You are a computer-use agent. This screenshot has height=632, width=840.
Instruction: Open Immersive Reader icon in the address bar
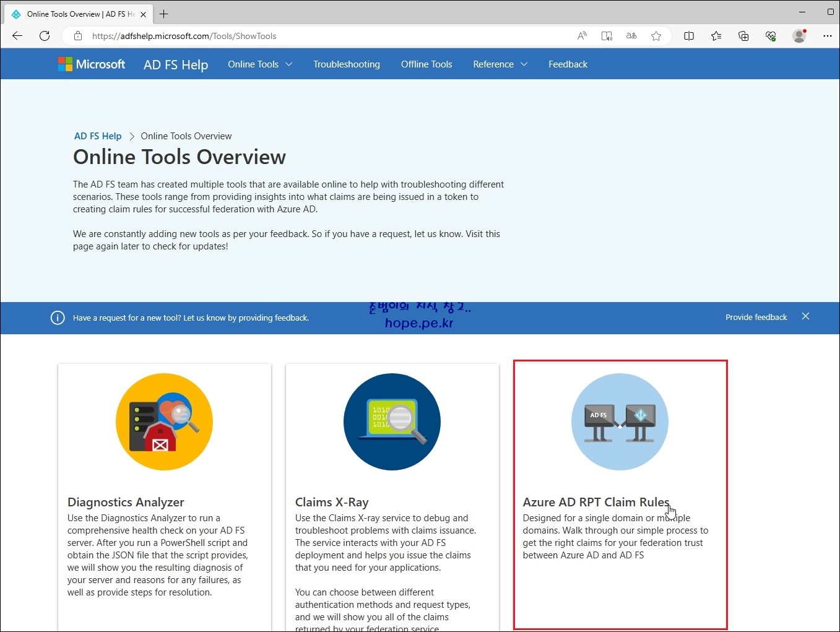[x=607, y=36]
